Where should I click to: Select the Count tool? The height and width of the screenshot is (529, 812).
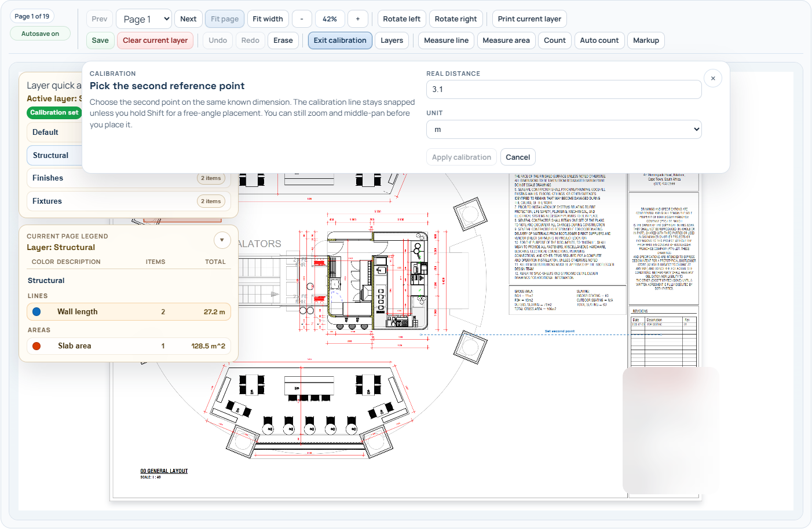[555, 41]
